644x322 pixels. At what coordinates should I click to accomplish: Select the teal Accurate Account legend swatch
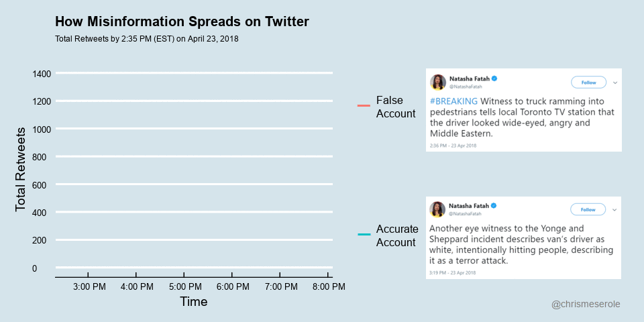[364, 234]
